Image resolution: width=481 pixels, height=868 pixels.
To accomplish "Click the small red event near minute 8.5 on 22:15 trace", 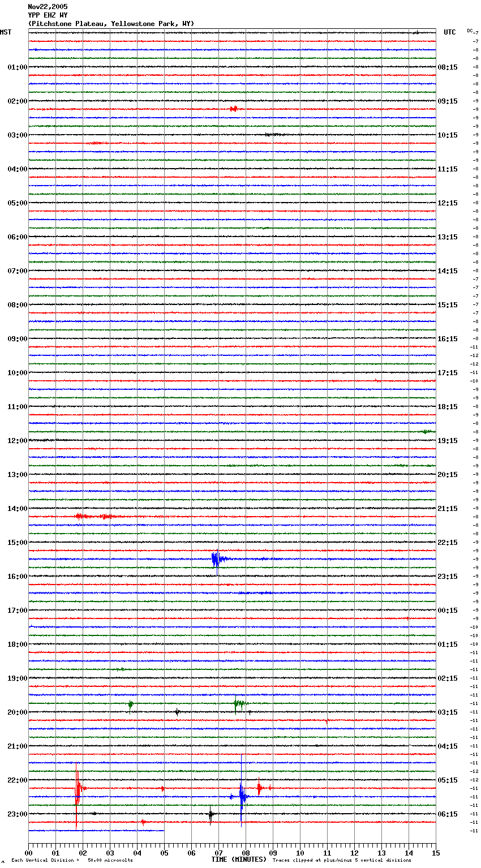I will [259, 788].
